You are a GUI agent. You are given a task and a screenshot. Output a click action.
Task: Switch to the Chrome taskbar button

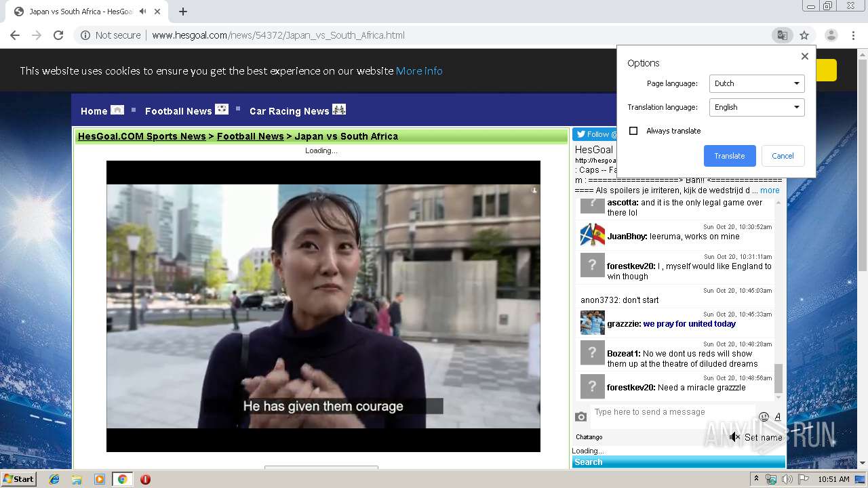122,479
